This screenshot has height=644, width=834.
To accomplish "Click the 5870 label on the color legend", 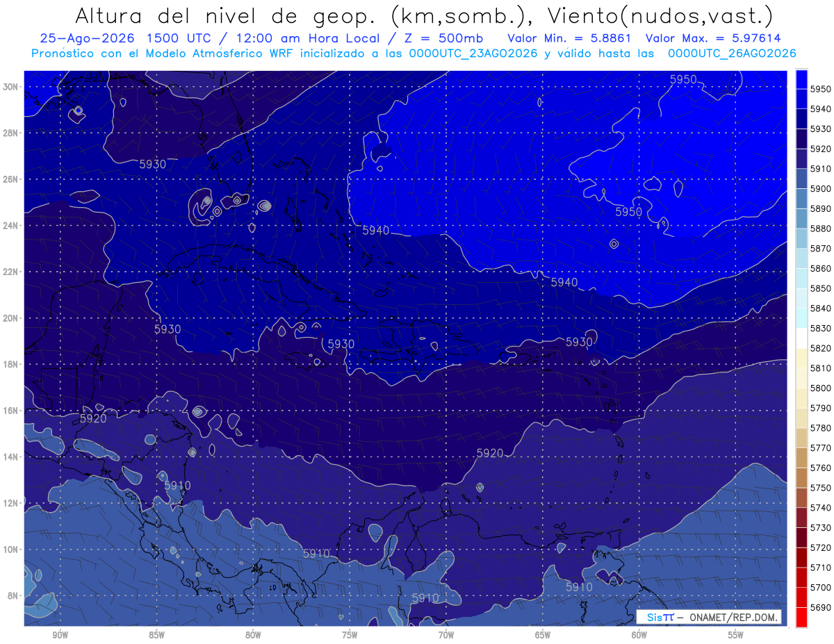I will [x=821, y=249].
